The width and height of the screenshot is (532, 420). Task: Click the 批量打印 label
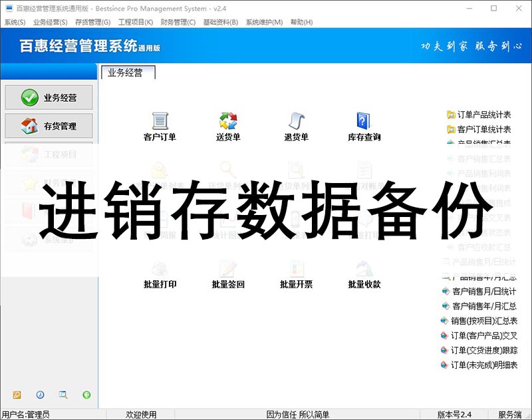[160, 284]
